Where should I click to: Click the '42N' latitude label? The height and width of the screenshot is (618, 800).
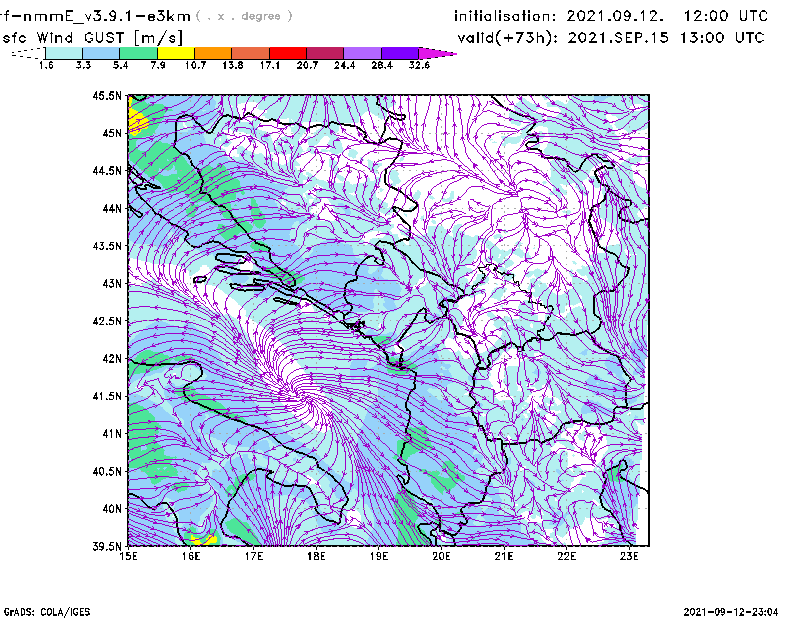click(x=112, y=358)
